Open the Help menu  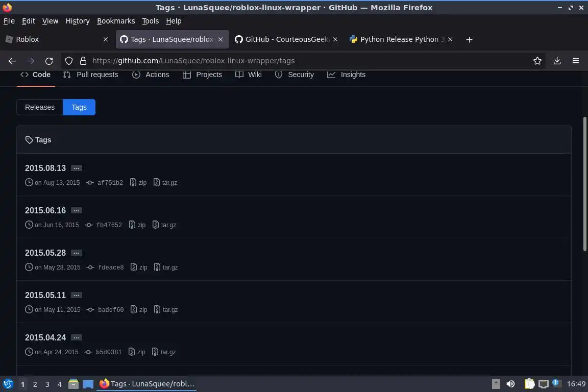pos(174,21)
